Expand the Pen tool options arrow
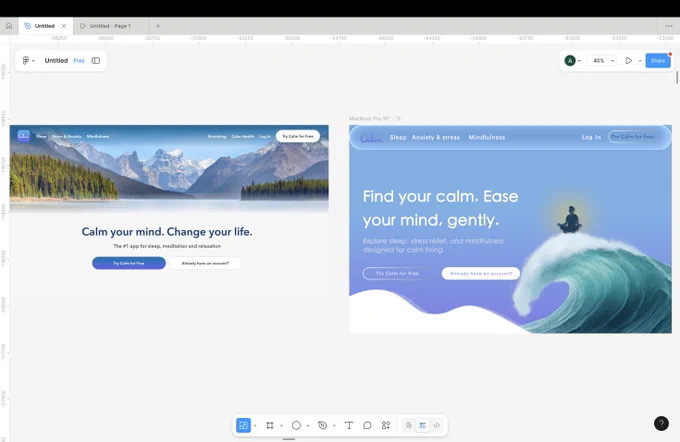Image resolution: width=680 pixels, height=442 pixels. (x=334, y=426)
